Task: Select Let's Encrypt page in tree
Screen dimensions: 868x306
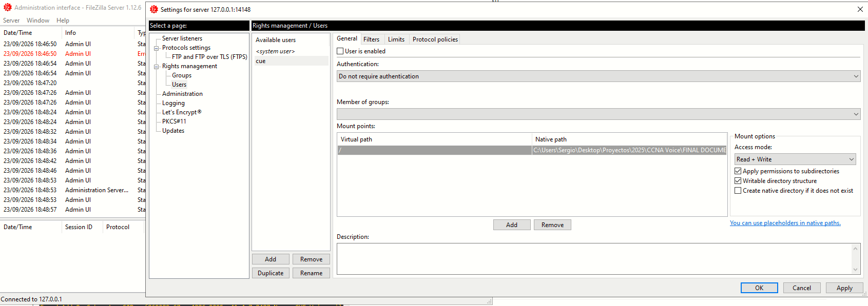Action: click(182, 112)
